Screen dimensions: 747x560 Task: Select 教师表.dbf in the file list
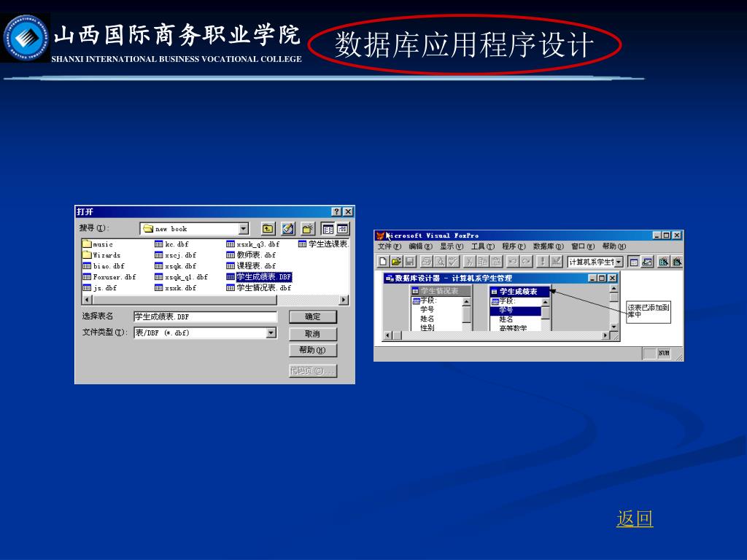pos(251,255)
